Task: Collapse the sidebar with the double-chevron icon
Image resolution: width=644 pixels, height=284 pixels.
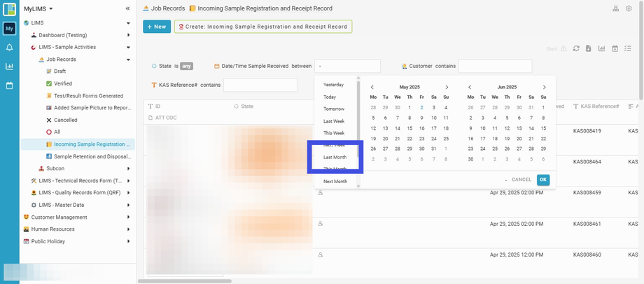Action: coord(127,8)
